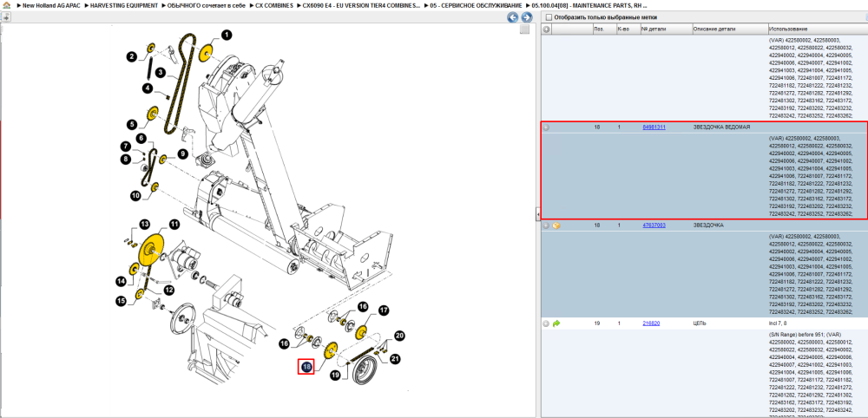The image size is (868, 418).
Task: Select callout 15 on the diagram
Action: click(121, 301)
